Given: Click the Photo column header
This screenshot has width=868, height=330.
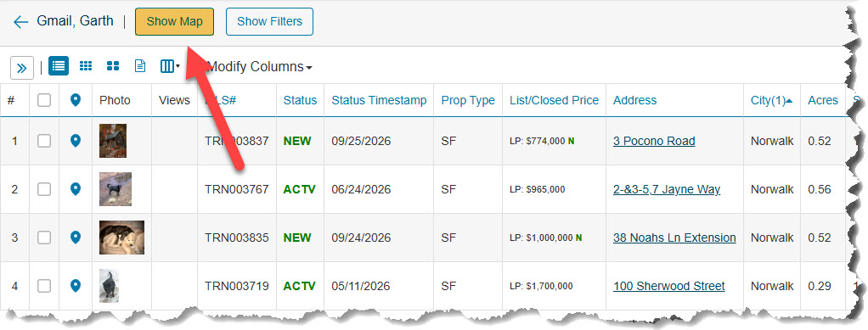Looking at the screenshot, I should [116, 100].
